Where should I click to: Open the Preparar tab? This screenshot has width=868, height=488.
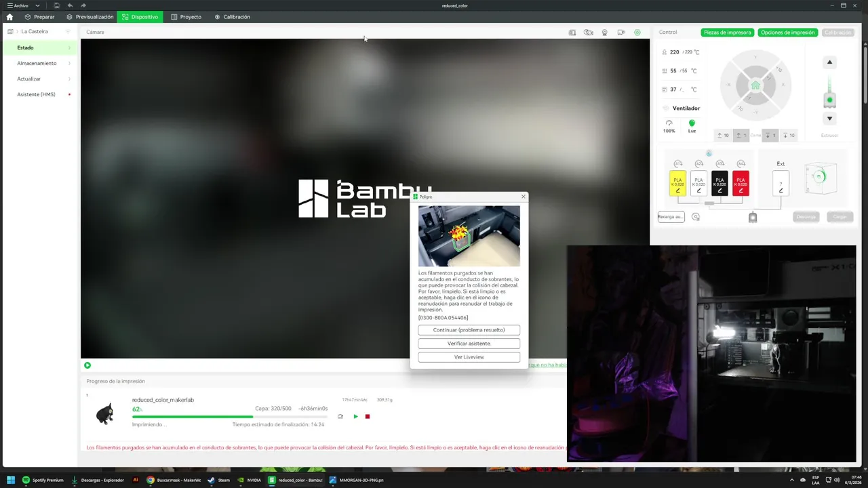(x=39, y=17)
